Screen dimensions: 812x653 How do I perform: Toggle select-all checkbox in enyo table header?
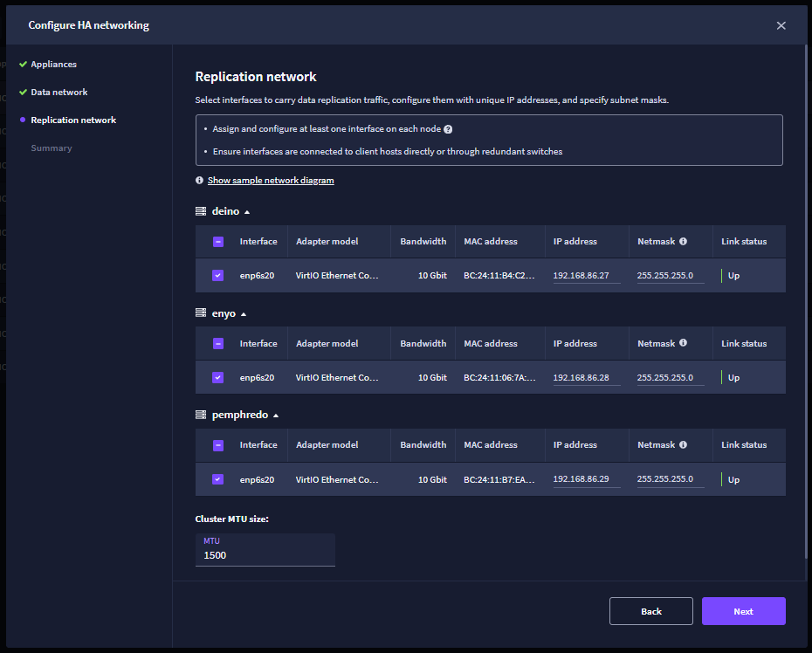[218, 343]
